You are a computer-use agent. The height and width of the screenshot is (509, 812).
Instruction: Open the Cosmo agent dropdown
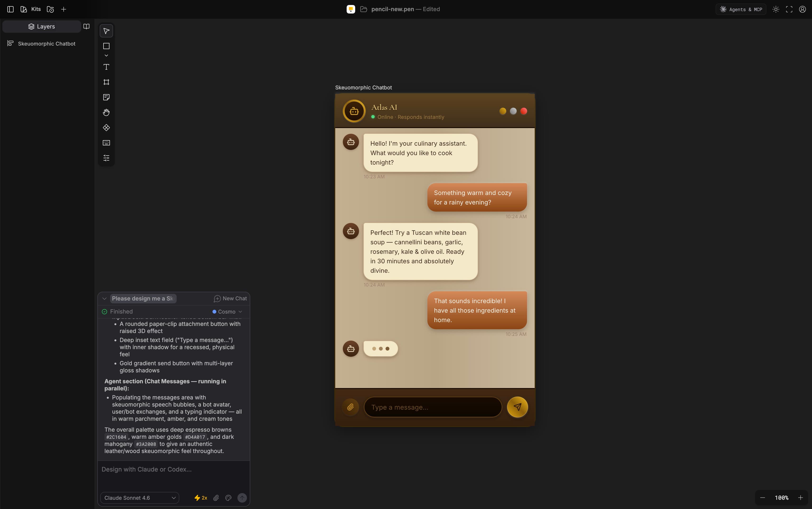(227, 311)
